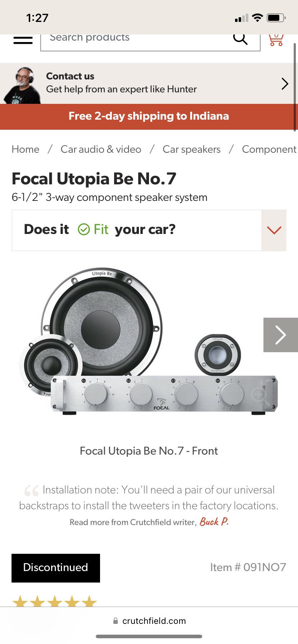298x644 pixels.
Task: Open the shopping cart
Action: point(276,40)
